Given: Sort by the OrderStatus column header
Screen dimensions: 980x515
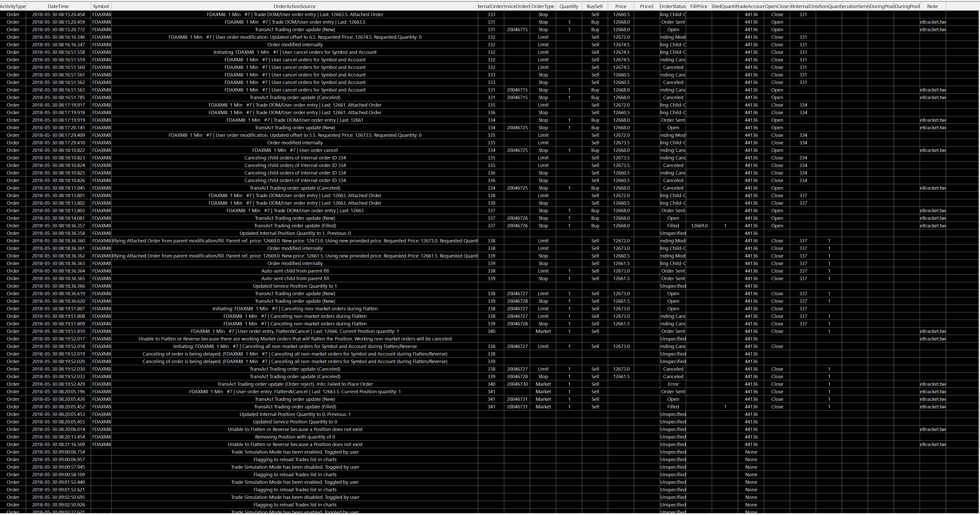Looking at the screenshot, I should (673, 7).
